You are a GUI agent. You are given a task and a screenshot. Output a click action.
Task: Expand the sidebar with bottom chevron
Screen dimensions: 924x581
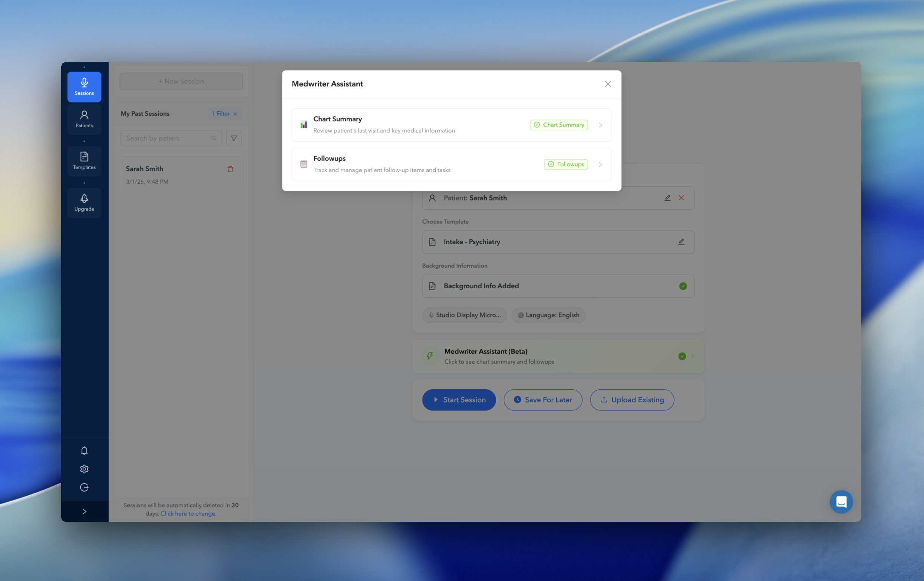click(x=84, y=511)
